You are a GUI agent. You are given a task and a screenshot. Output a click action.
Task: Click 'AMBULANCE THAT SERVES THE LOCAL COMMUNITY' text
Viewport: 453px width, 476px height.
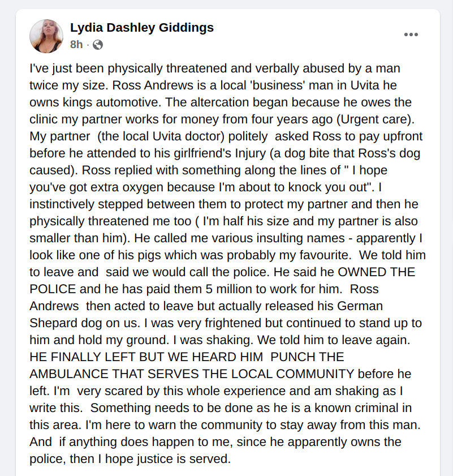[x=192, y=374]
